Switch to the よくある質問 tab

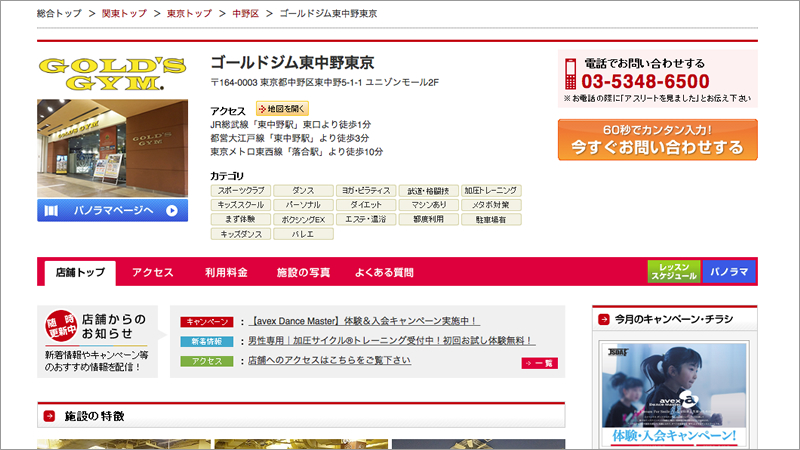(x=384, y=272)
